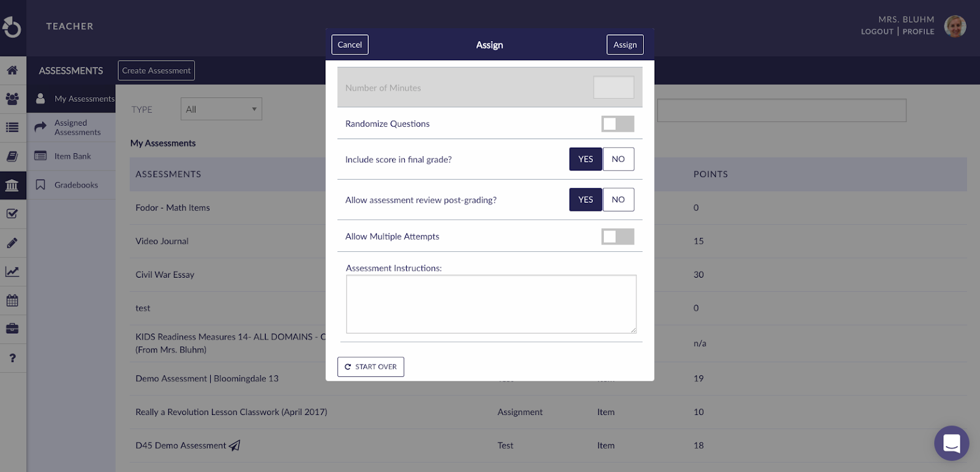Choose NO for assessment review post-grading
Viewport: 980px width, 472px height.
pos(618,200)
